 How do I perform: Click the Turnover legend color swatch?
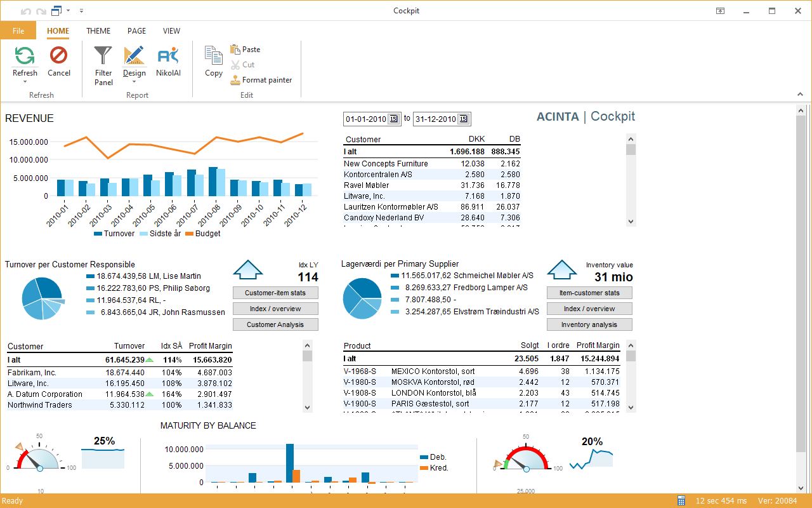coord(98,234)
